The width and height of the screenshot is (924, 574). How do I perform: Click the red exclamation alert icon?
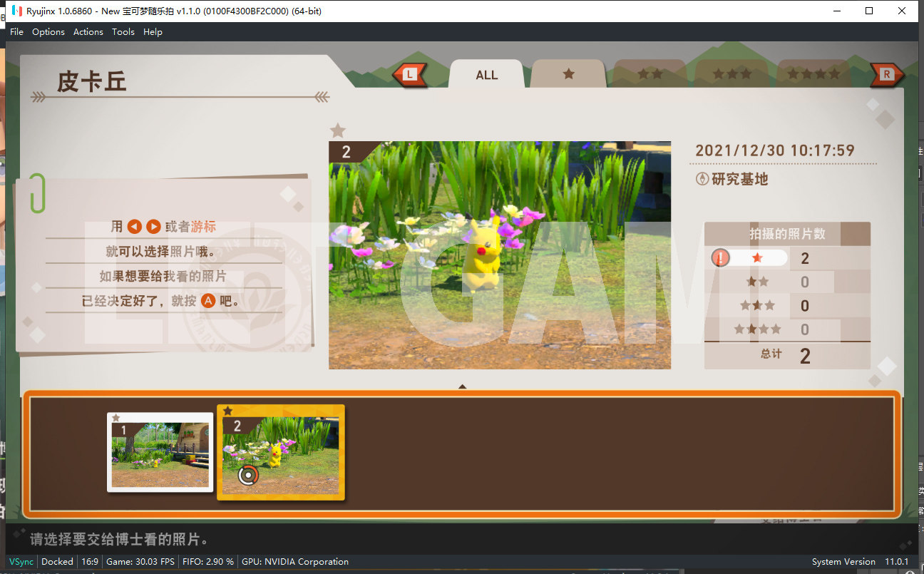pos(720,258)
